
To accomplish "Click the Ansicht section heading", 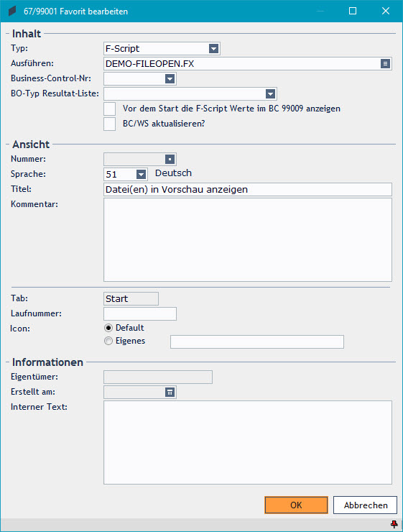I will tap(31, 145).
